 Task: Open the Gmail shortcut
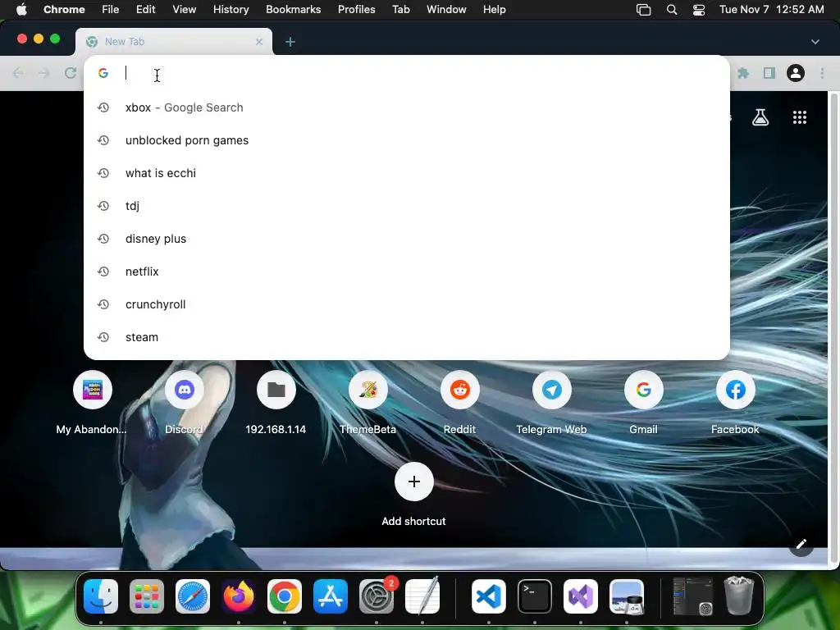click(643, 403)
